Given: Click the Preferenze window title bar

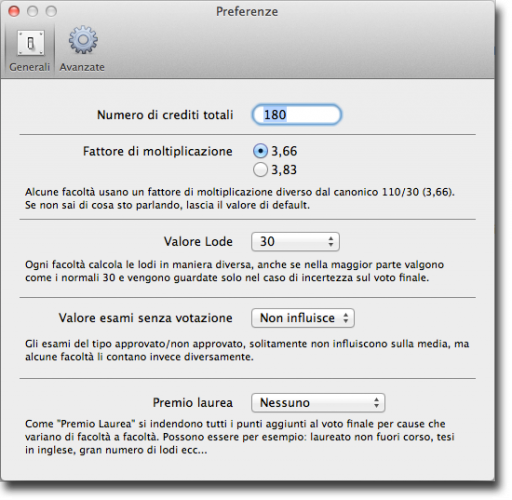Looking at the screenshot, I should pyautogui.click(x=247, y=11).
